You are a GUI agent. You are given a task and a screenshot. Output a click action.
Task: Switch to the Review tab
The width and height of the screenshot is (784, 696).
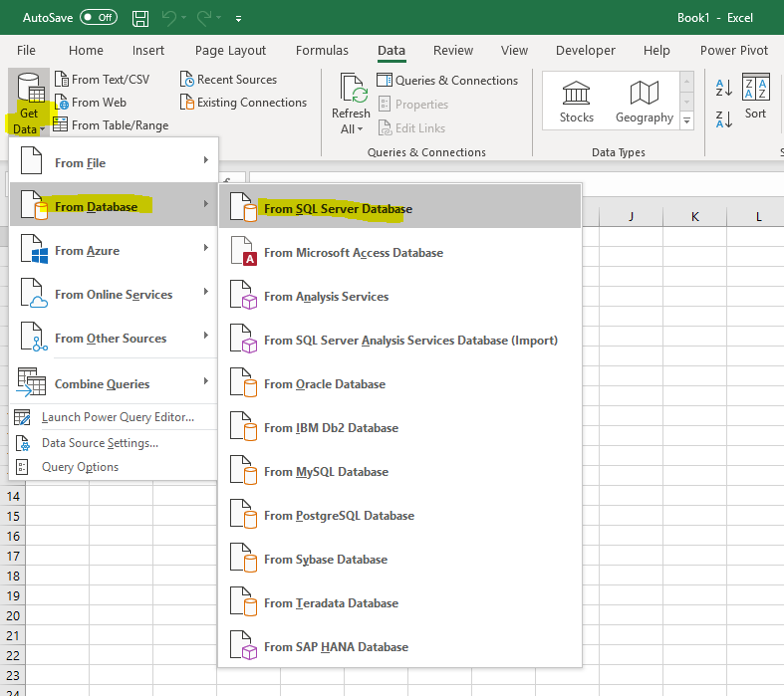coord(453,51)
